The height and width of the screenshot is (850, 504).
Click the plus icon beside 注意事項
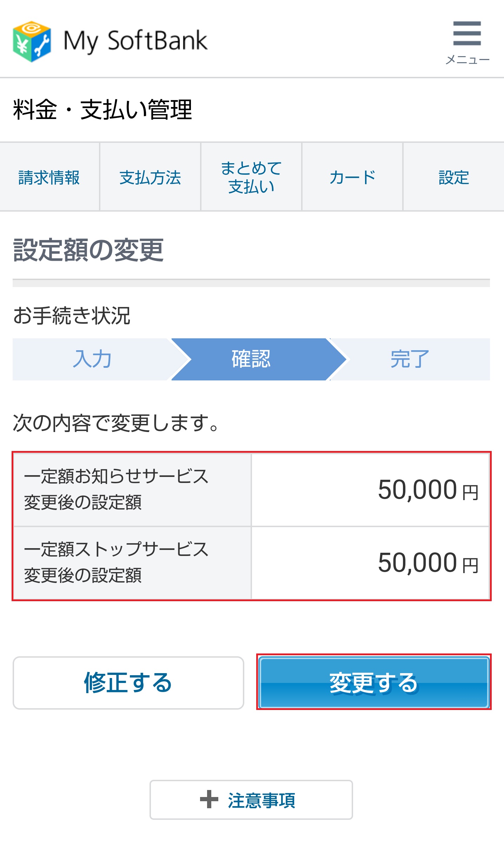click(x=209, y=799)
